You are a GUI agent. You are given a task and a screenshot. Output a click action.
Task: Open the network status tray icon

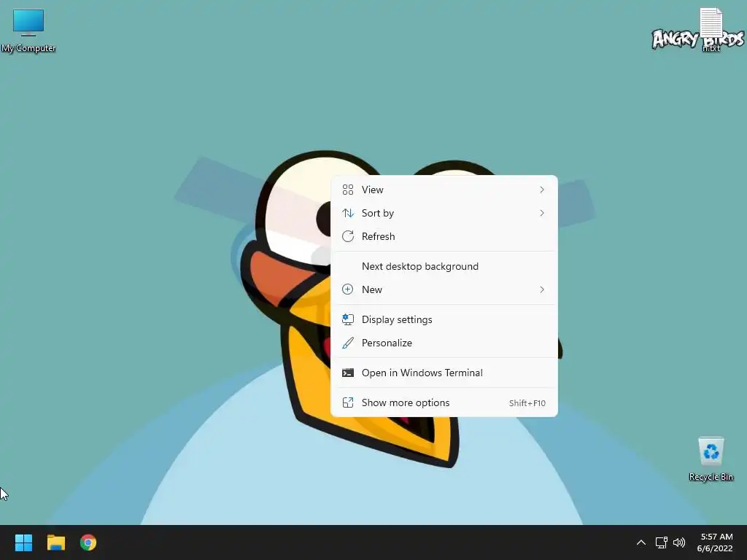661,542
